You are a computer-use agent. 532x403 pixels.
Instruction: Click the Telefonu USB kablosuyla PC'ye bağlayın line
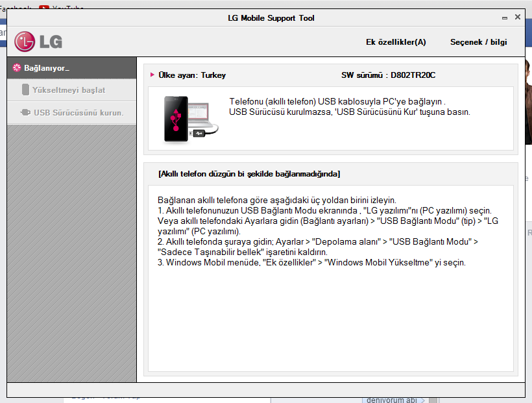coord(337,101)
